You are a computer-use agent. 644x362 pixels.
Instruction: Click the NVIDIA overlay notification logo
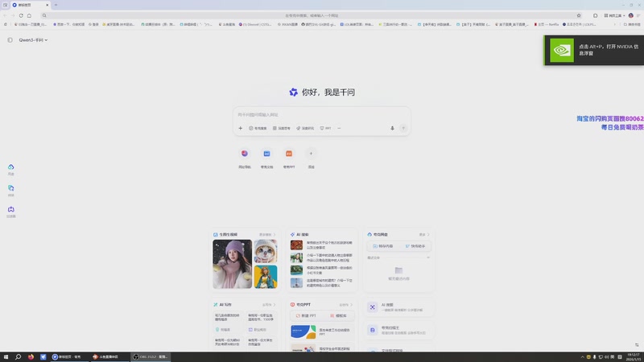click(x=562, y=50)
